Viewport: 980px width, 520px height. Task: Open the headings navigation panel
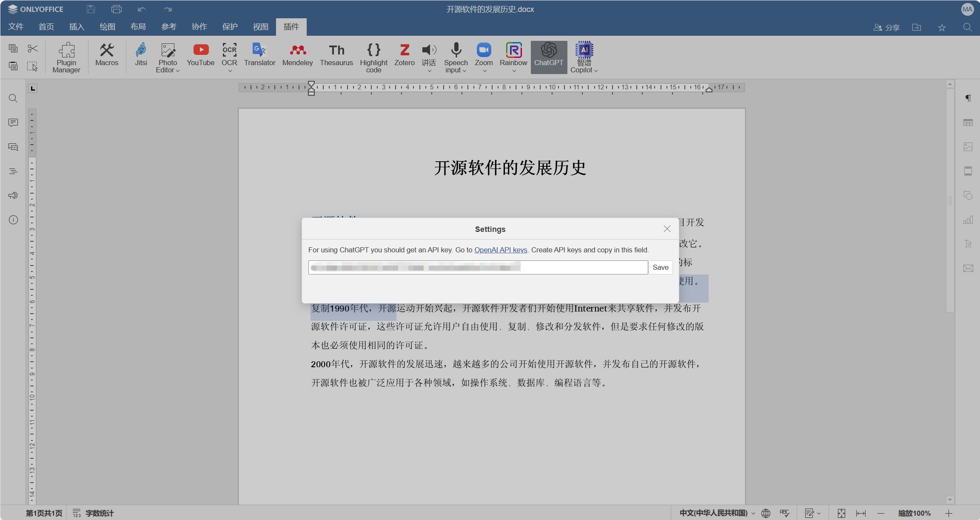coord(13,171)
